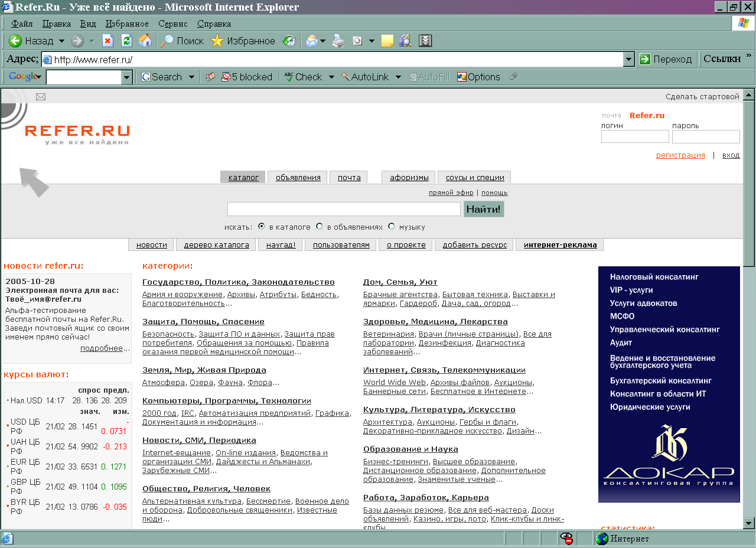Print the page with the printer icon
The width and height of the screenshot is (756, 548).
(x=338, y=41)
